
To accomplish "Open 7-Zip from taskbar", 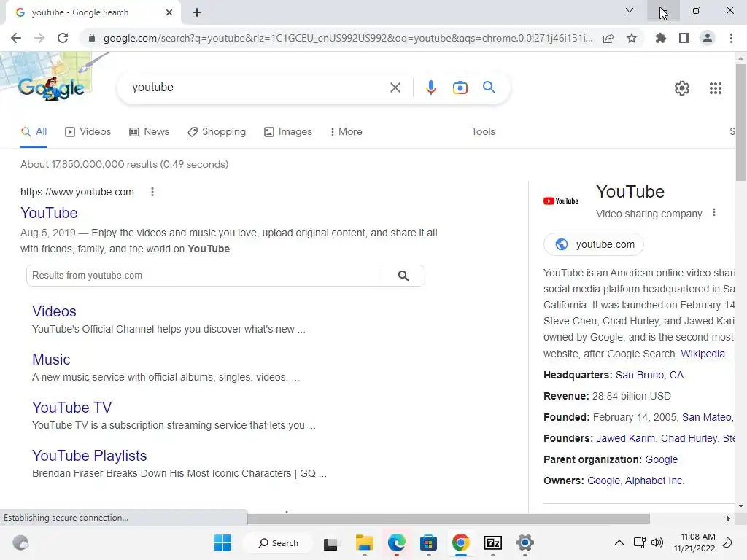I will click(x=492, y=542).
